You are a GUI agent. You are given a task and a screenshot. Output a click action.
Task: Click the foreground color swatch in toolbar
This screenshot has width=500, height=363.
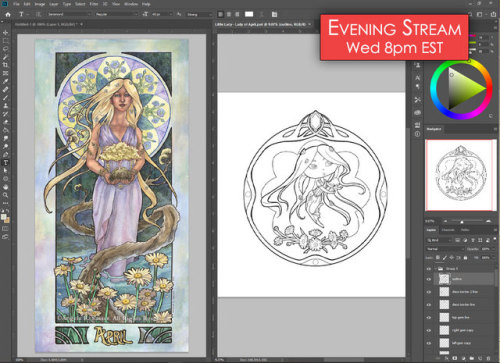coord(4,217)
